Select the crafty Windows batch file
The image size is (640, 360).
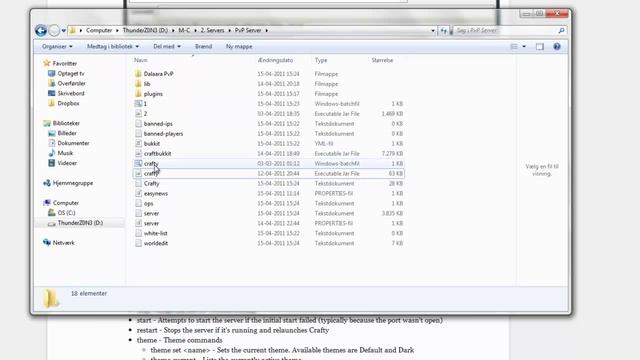[269, 163]
